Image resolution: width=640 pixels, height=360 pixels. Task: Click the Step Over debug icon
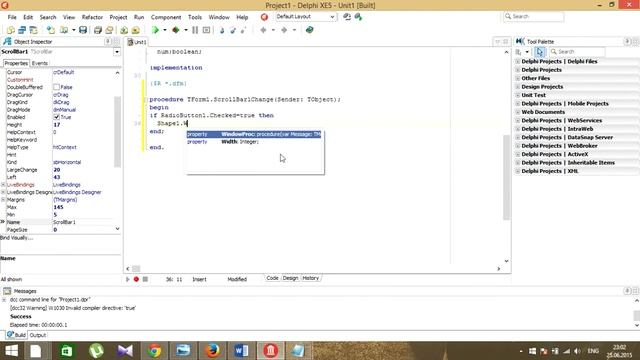(x=233, y=30)
